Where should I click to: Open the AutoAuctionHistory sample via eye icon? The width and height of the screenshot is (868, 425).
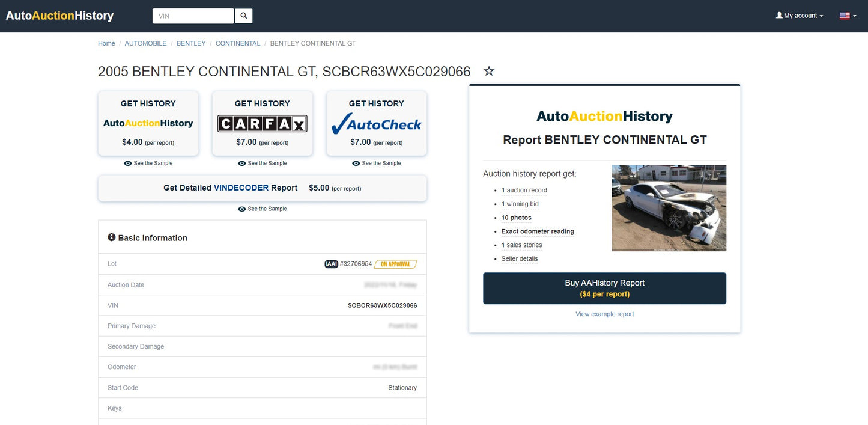point(127,163)
